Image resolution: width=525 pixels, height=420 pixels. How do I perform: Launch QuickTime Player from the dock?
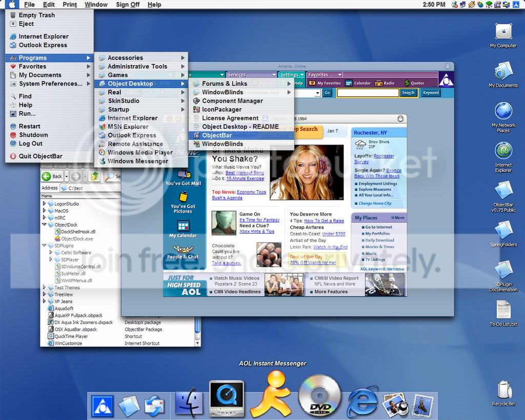point(227,399)
